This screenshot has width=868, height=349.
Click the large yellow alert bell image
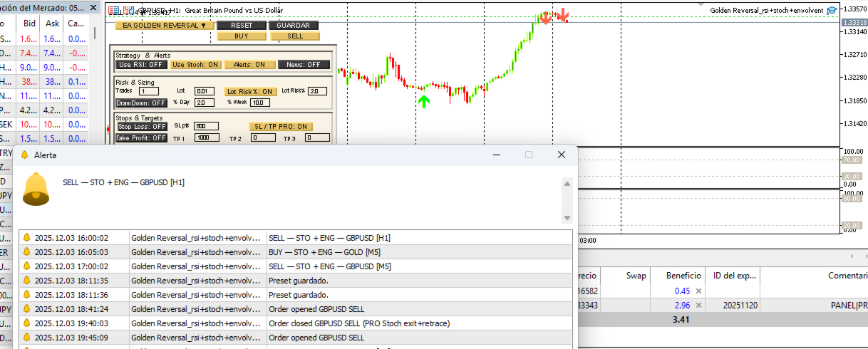point(36,189)
